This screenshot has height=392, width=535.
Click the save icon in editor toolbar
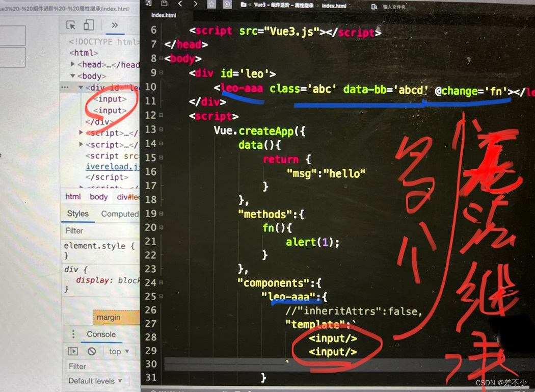pos(164,4)
